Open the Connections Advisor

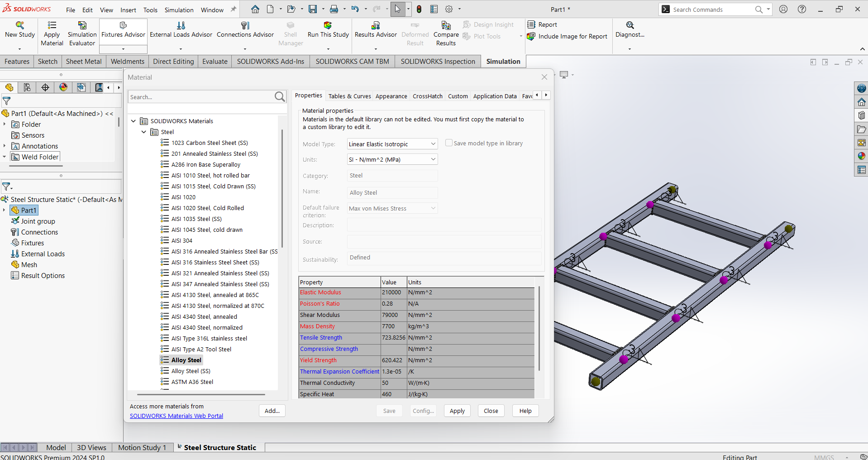pyautogui.click(x=245, y=30)
